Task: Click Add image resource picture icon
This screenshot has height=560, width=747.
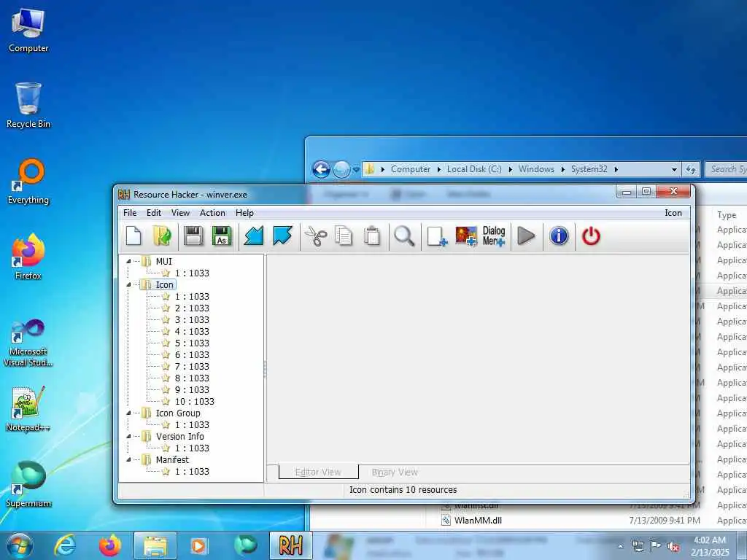Action: point(466,236)
